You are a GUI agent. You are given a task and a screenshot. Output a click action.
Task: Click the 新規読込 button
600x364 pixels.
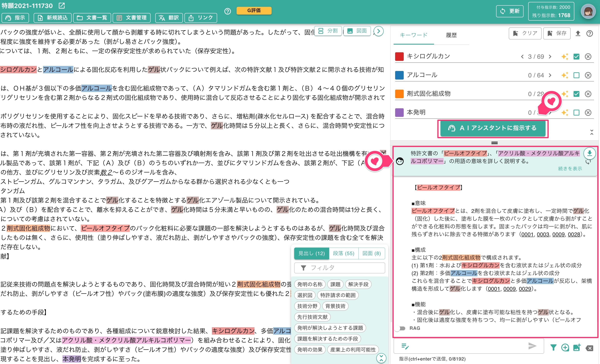[53, 18]
